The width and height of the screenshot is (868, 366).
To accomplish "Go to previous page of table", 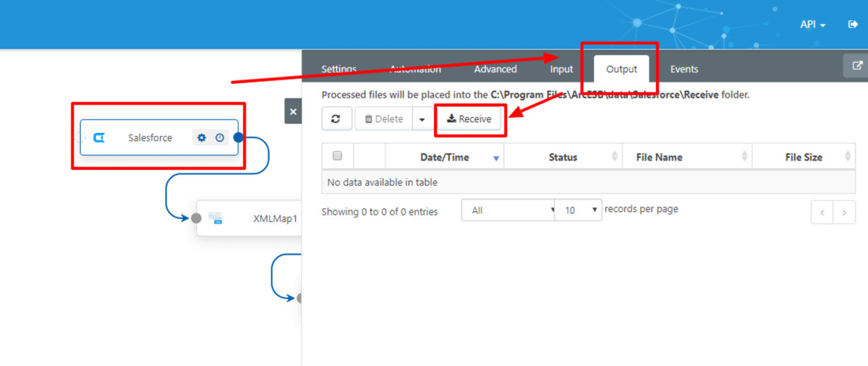I will tap(822, 213).
